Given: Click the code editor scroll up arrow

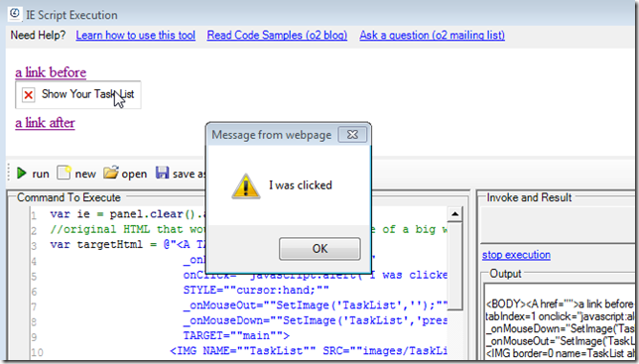Looking at the screenshot, I should [x=454, y=214].
